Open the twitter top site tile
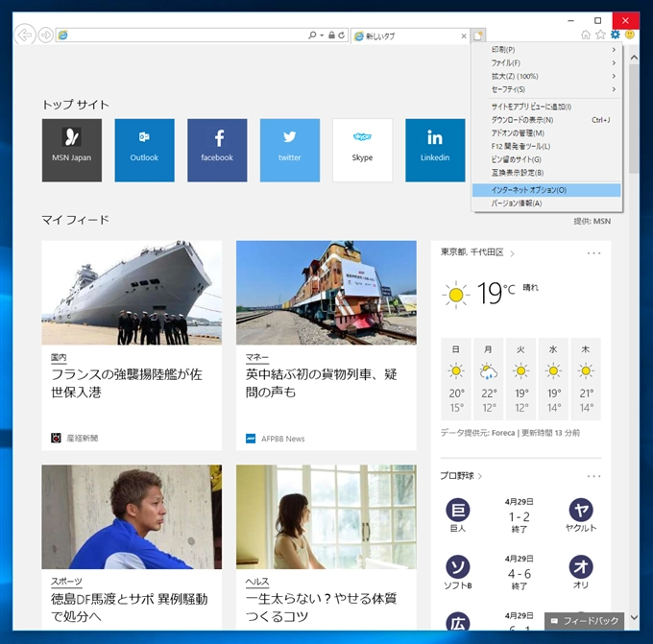The width and height of the screenshot is (653, 644). coord(290,151)
